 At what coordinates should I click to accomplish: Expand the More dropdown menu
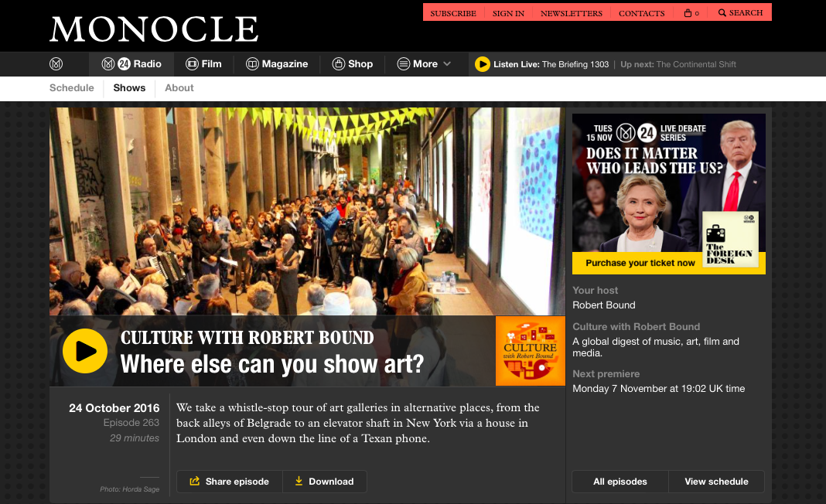click(424, 64)
